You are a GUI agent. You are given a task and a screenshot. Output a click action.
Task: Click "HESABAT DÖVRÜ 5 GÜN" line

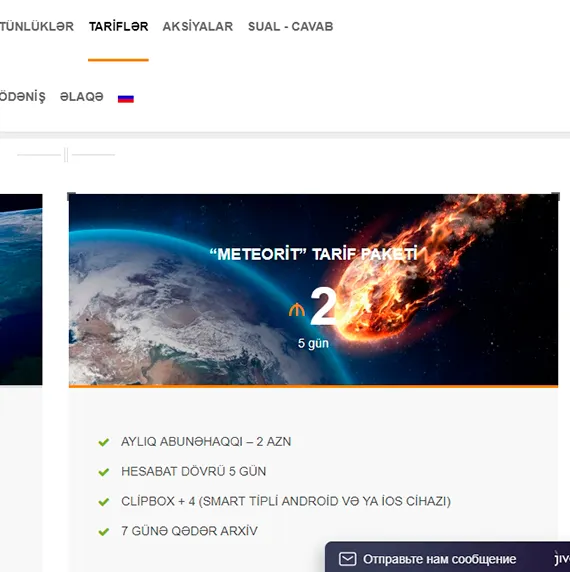194,471
